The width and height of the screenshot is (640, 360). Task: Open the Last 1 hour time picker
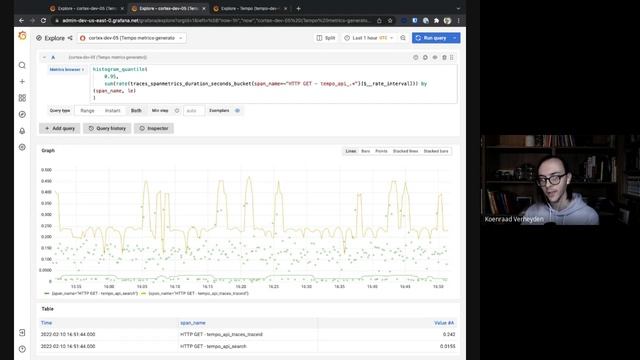(x=369, y=38)
